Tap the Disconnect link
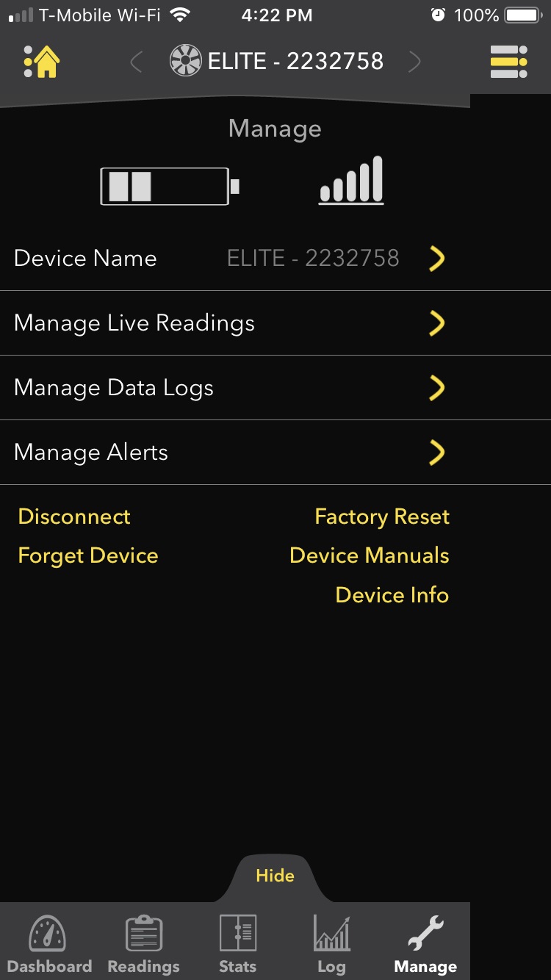The width and height of the screenshot is (551, 980). [x=74, y=516]
